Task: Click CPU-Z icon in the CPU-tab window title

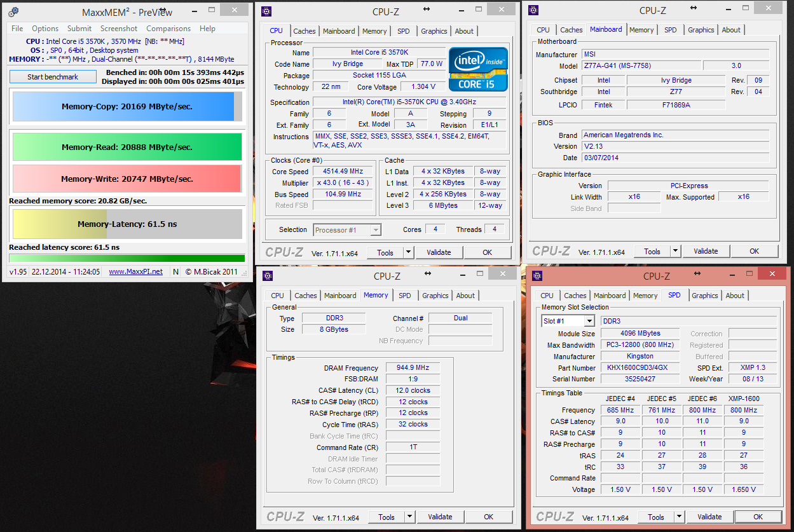Action: (266, 11)
